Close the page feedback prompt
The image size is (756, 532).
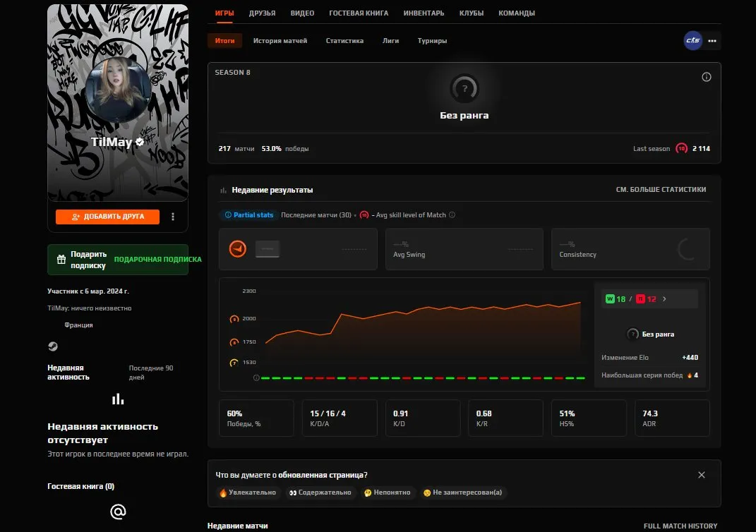pos(702,475)
